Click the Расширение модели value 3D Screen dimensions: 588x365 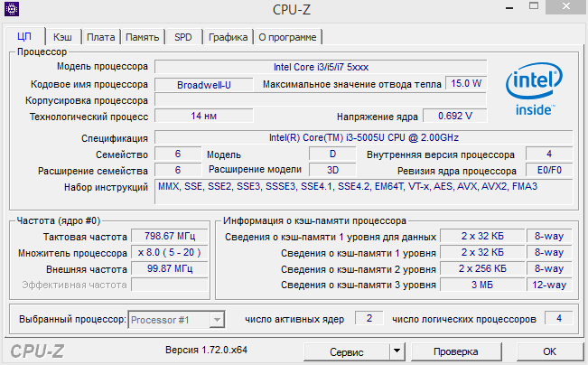pyautogui.click(x=332, y=170)
